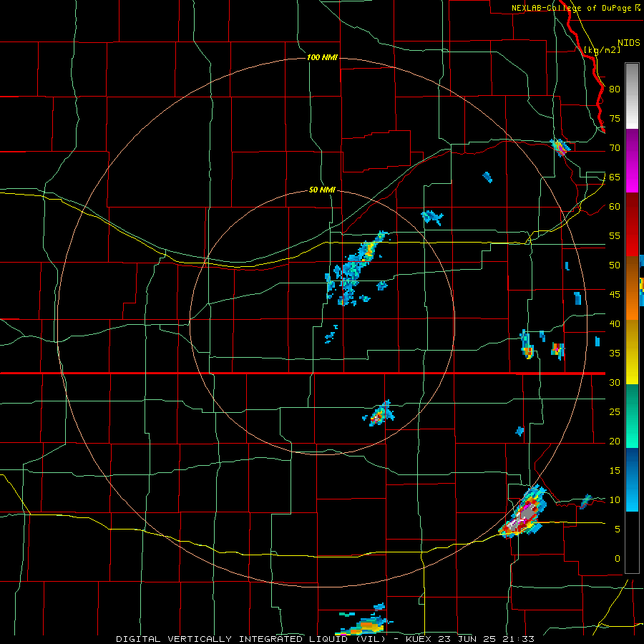Click the 50 value on the color scale
Viewport: 644px width, 644px height.
point(615,265)
